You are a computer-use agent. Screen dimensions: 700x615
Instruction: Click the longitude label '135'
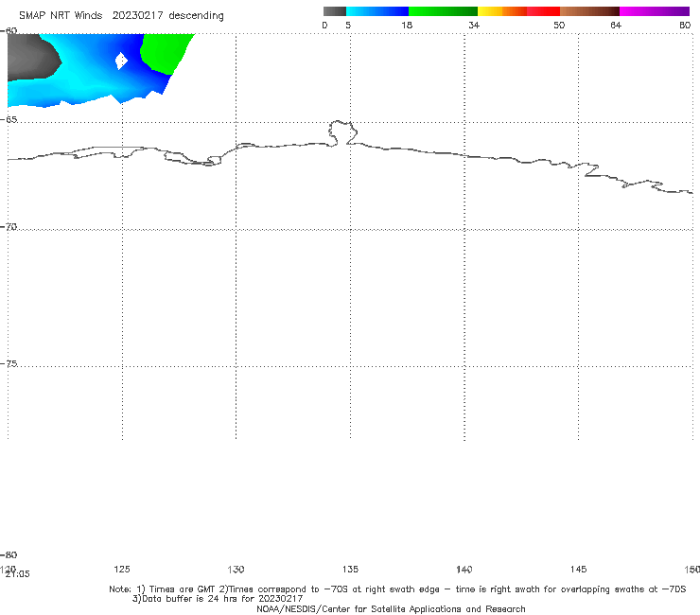[x=350, y=569]
